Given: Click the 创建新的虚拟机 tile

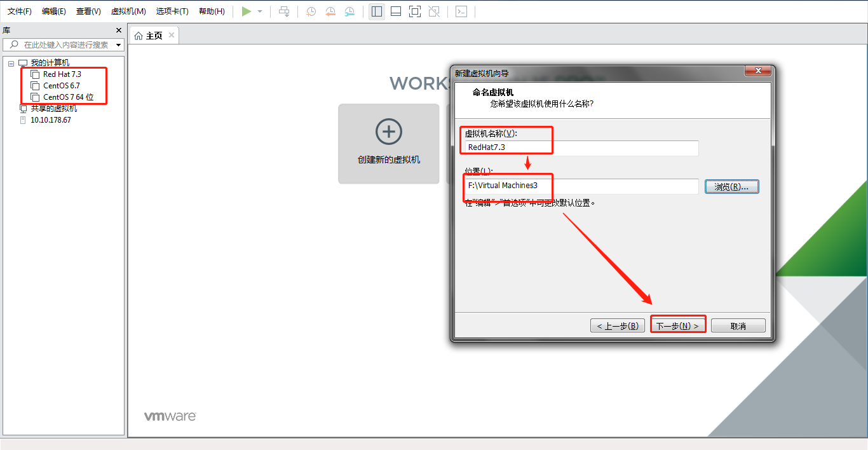Looking at the screenshot, I should pyautogui.click(x=389, y=144).
